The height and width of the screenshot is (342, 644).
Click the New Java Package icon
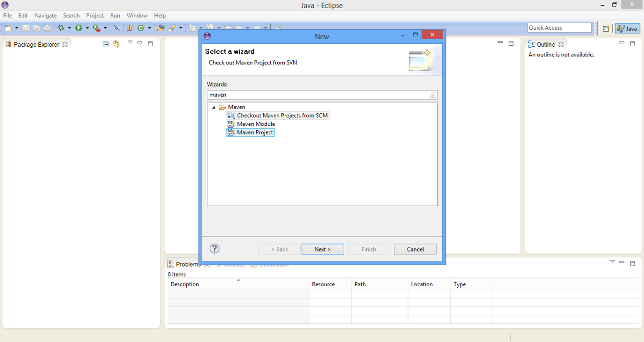pos(130,28)
